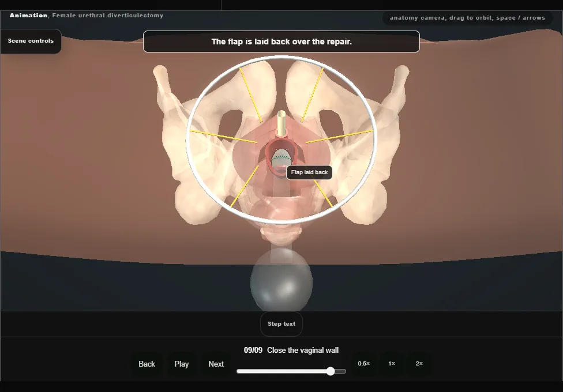Viewport: 563px width, 392px height.
Task: Set playback speed to 1×
Action: coord(391,364)
